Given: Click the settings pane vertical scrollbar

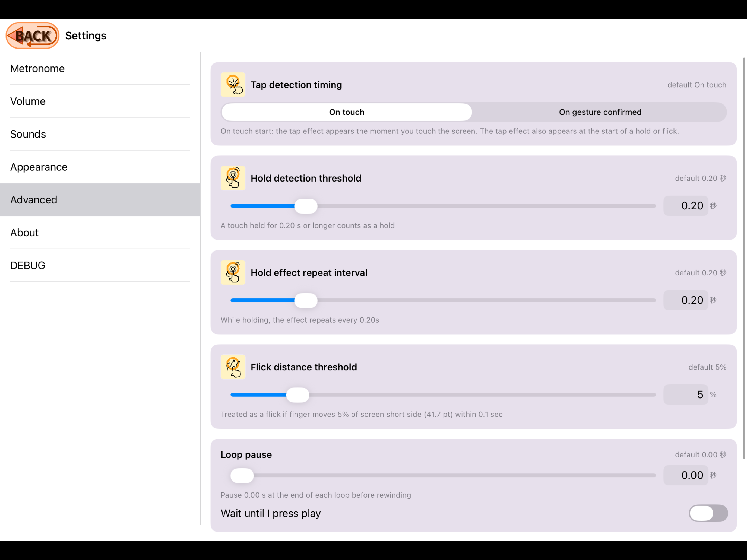Looking at the screenshot, I should 744,258.
